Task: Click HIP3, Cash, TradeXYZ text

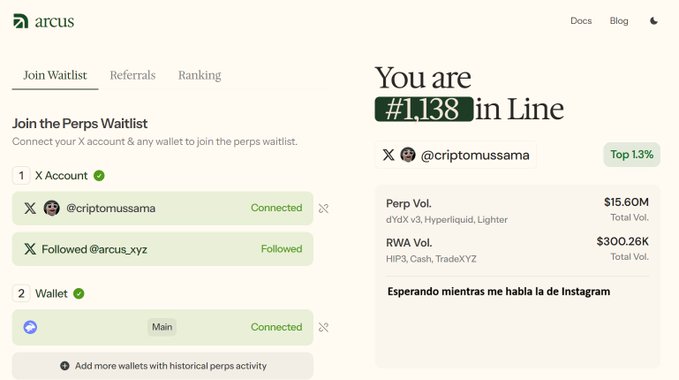Action: pyautogui.click(x=431, y=259)
